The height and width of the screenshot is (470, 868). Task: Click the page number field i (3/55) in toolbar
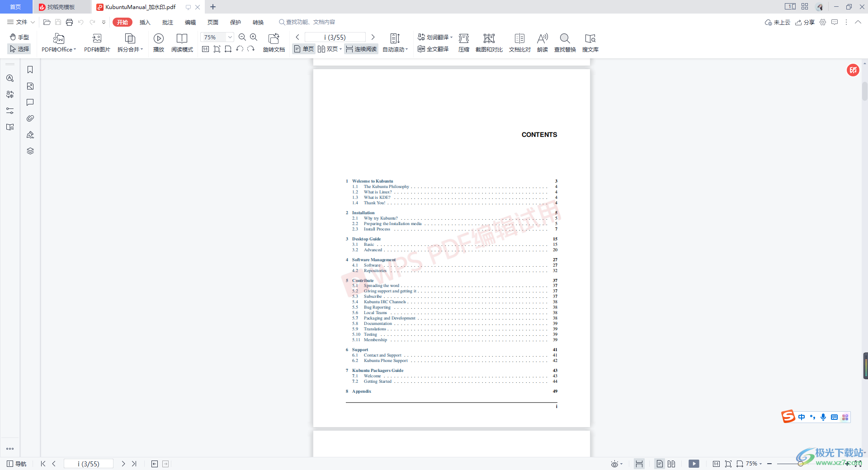pos(335,37)
